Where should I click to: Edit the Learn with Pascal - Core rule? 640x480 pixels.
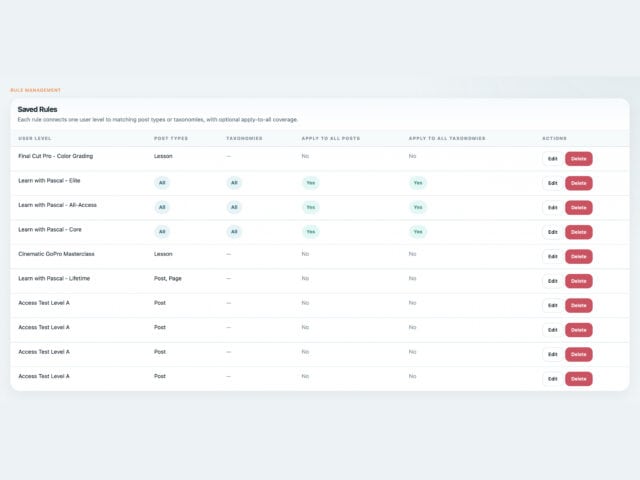(553, 232)
